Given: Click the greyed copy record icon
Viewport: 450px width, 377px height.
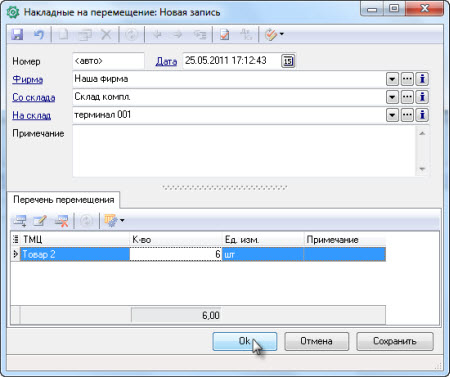Looking at the screenshot, I should click(x=85, y=34).
